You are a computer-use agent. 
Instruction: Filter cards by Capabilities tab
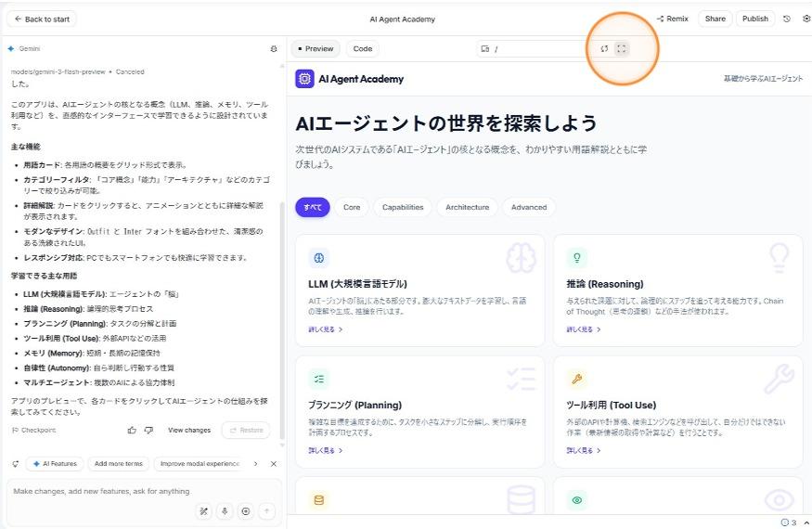[403, 207]
